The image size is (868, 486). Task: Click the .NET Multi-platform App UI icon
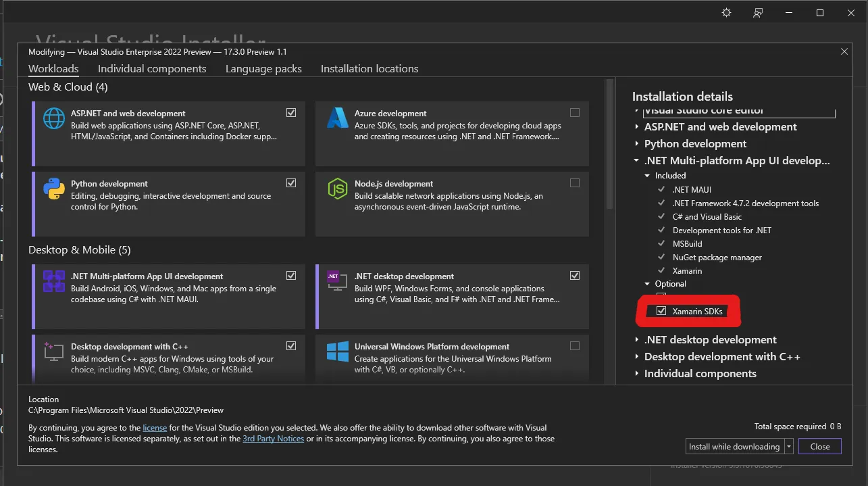tap(54, 281)
